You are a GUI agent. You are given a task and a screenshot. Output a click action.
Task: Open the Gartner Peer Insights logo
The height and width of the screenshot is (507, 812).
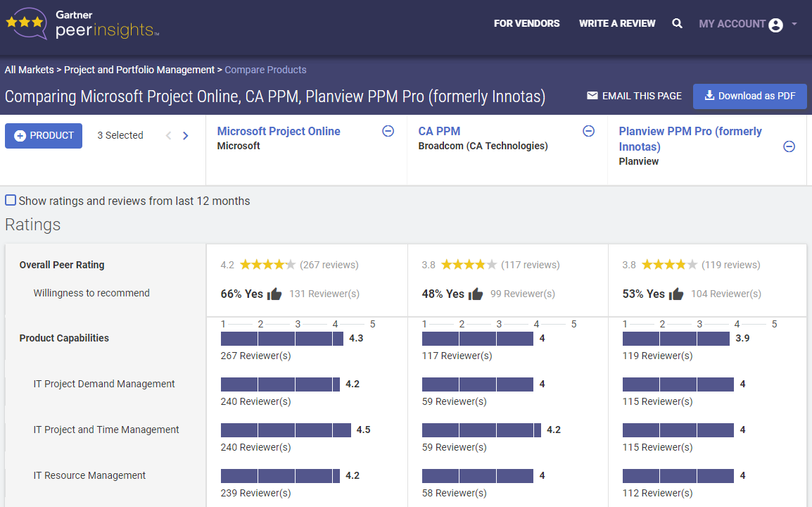[x=82, y=23]
